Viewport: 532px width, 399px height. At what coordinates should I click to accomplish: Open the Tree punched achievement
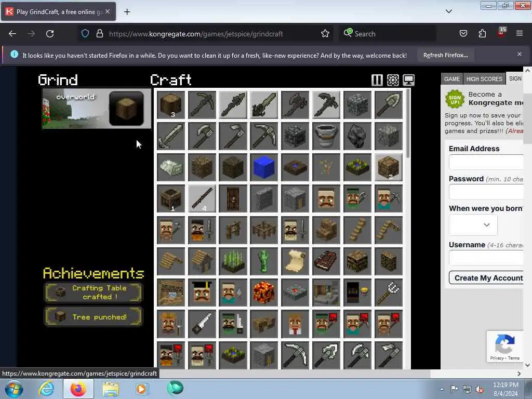(94, 317)
